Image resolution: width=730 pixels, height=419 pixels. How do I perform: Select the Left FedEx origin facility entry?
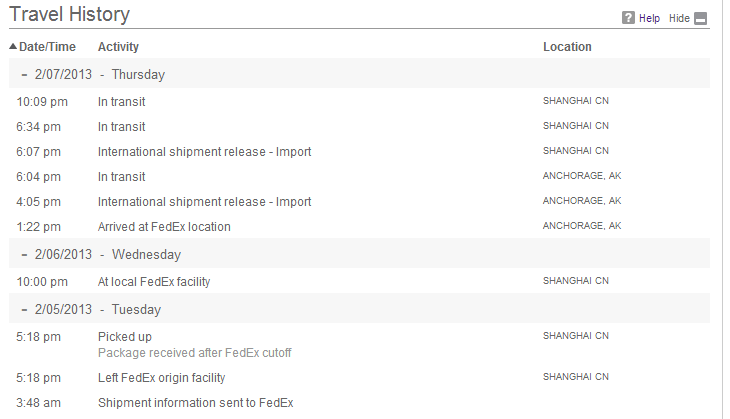coord(162,378)
